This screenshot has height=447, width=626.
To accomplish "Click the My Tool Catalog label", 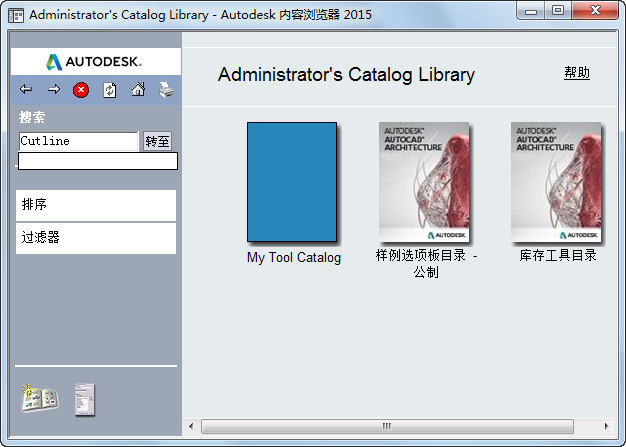I will [294, 257].
